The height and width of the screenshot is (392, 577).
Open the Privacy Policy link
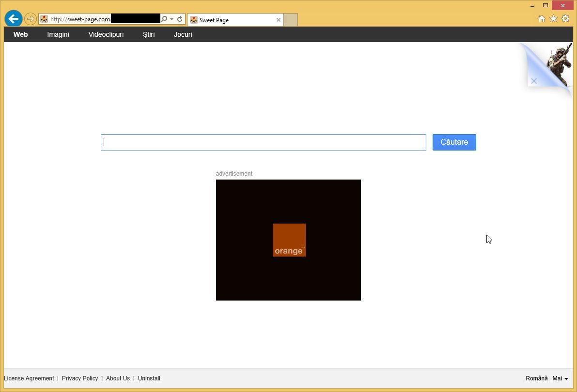[80, 378]
